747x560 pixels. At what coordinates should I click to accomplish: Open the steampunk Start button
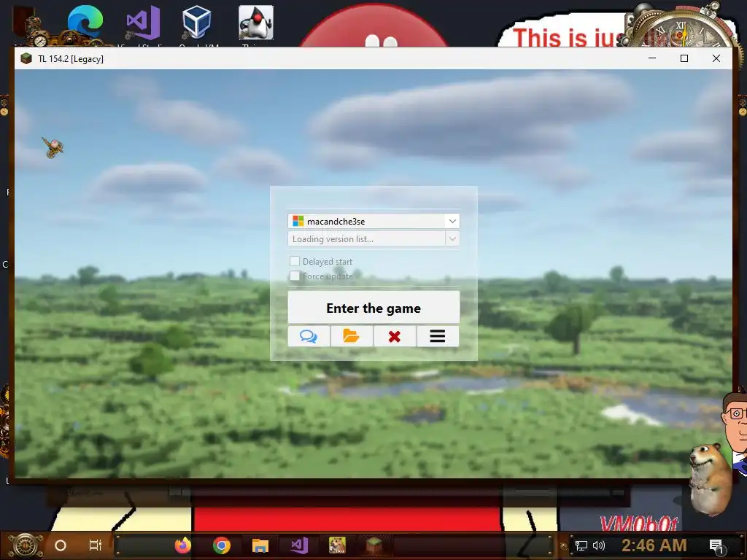click(x=26, y=545)
